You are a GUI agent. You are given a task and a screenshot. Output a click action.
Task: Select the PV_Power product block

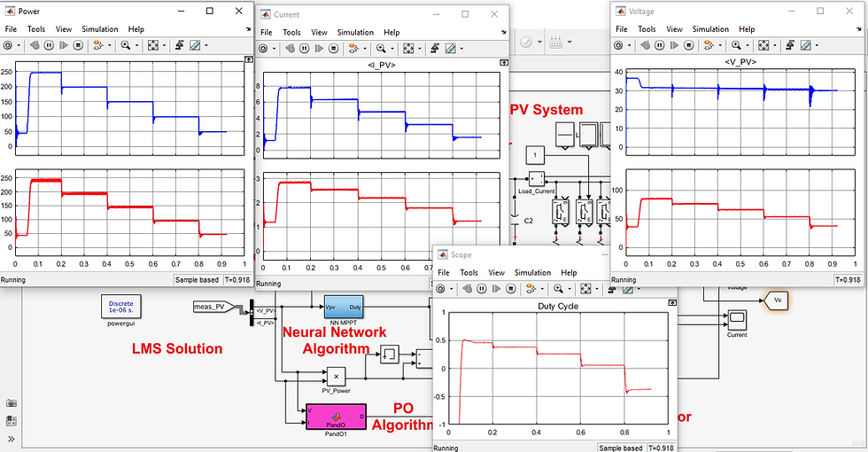point(336,377)
